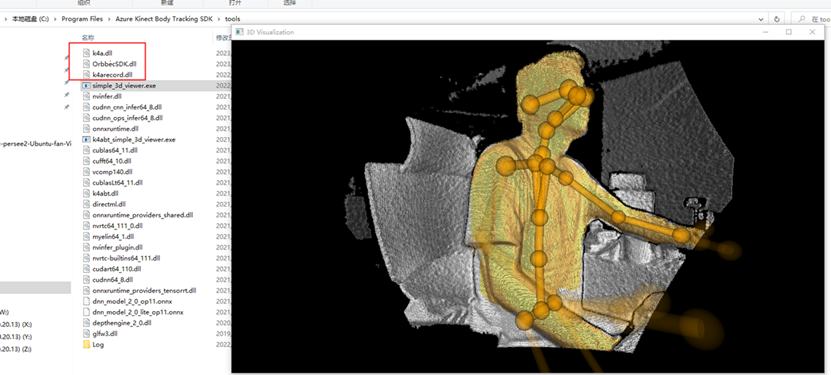Click the search magnifier icon

point(802,19)
